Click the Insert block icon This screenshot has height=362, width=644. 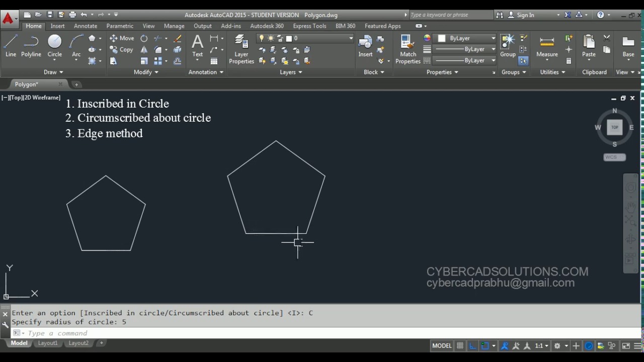(365, 46)
